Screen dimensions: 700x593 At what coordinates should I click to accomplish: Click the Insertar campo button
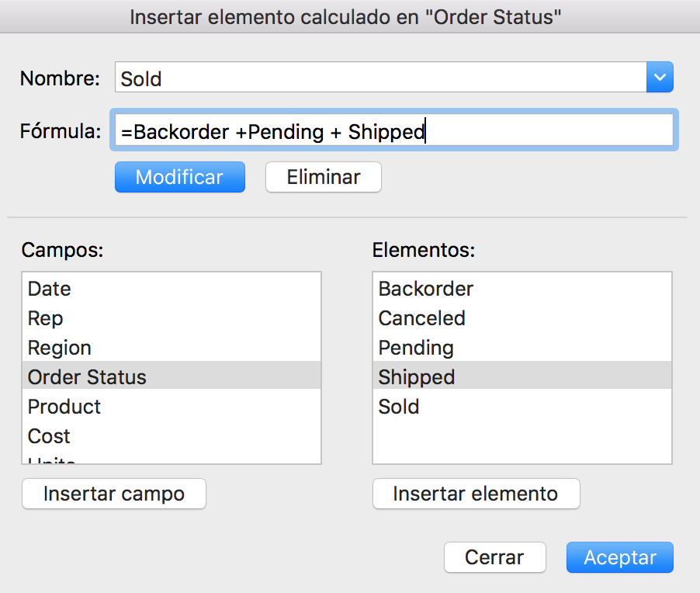tap(114, 494)
